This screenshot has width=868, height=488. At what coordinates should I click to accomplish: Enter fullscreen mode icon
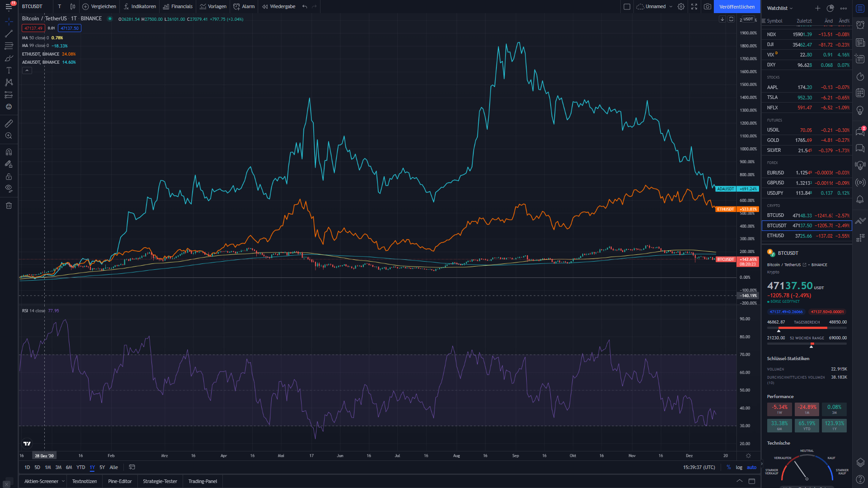point(694,7)
